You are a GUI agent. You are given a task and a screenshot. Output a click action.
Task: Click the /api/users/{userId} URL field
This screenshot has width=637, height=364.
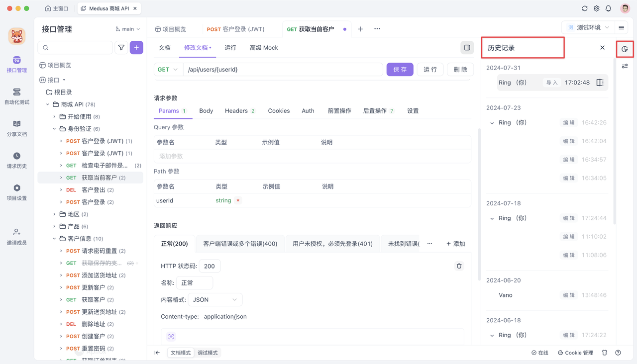283,70
